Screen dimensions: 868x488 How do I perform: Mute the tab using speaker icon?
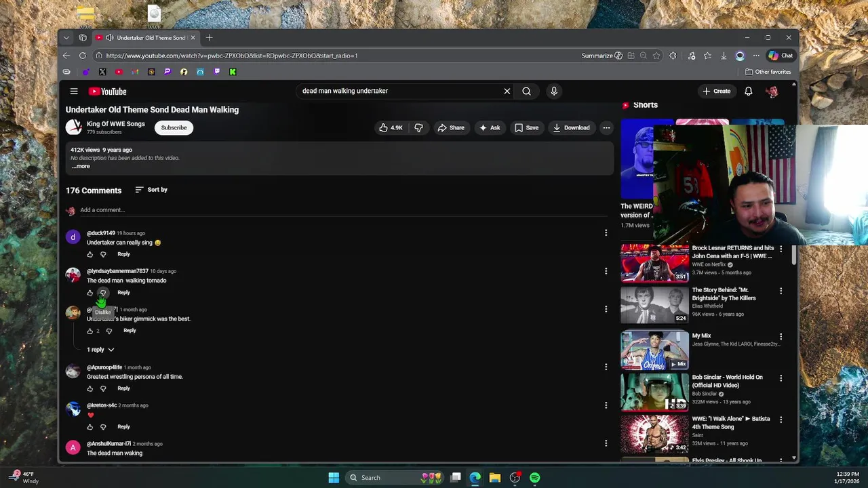(109, 38)
